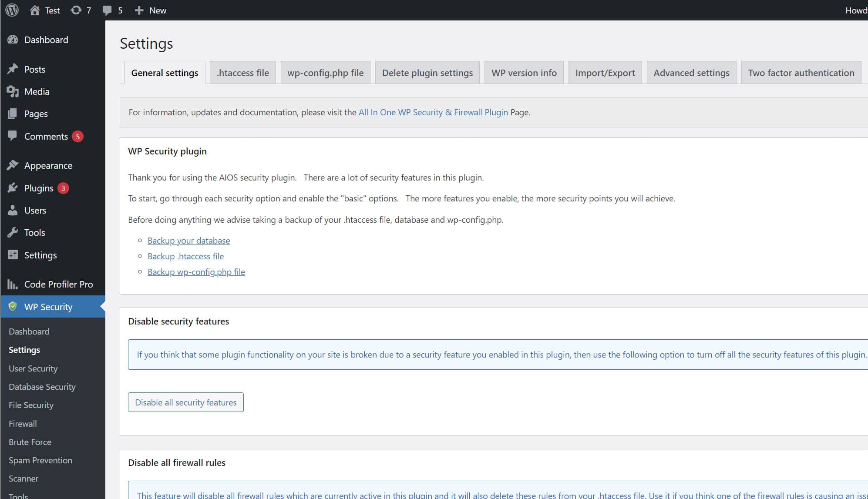Open Plugins via plug icon
The width and height of the screenshot is (868, 499).
[x=13, y=188]
